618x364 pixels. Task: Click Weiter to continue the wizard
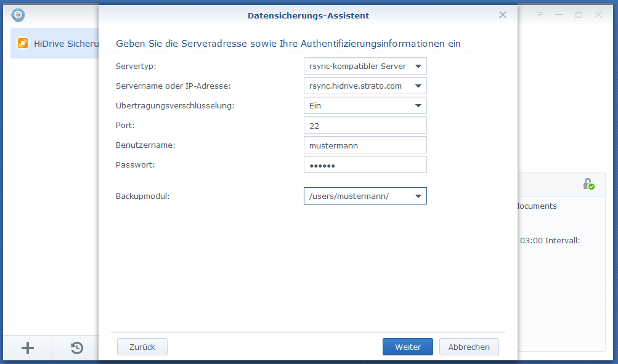(x=407, y=347)
